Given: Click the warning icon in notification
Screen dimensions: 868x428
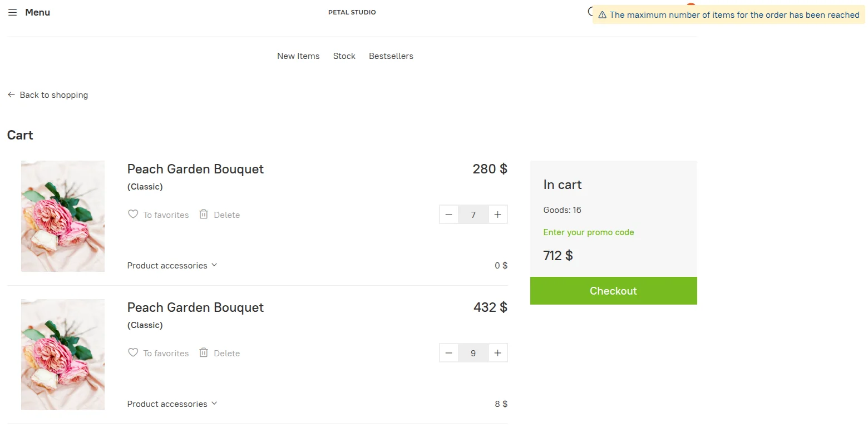Looking at the screenshot, I should 602,15.
